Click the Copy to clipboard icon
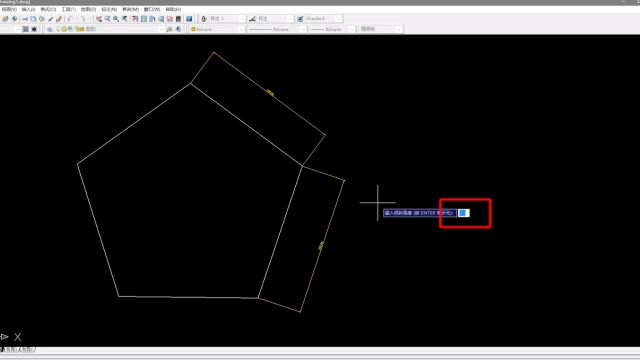This screenshot has height=360, width=640. click(33, 19)
